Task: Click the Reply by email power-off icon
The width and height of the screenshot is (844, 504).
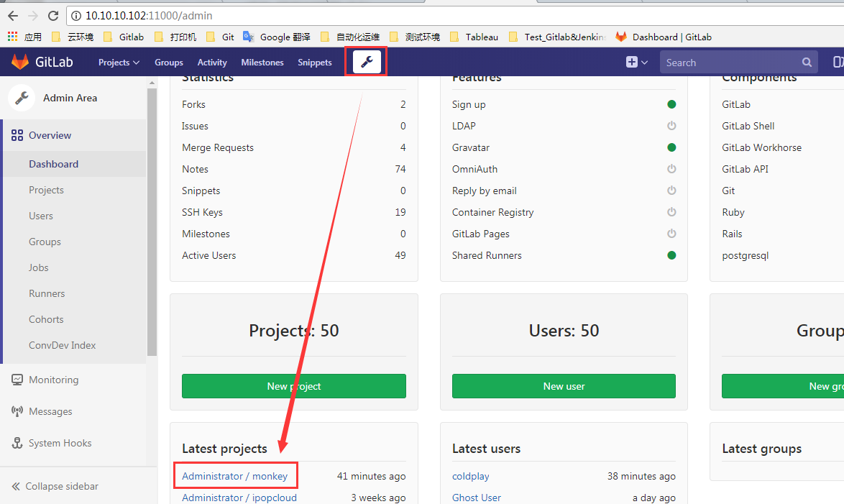Action: tap(671, 190)
